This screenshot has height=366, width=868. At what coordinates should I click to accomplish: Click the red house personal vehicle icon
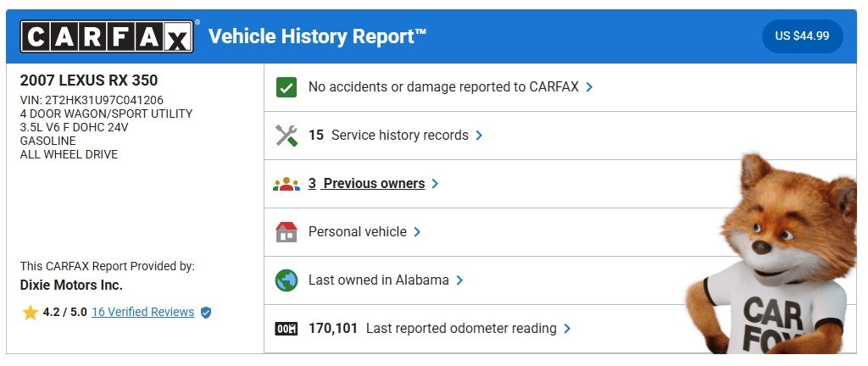click(287, 232)
